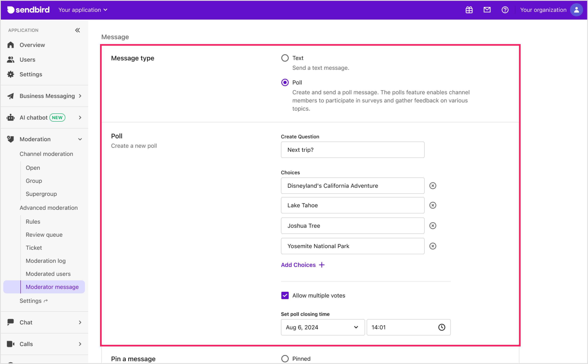
Task: Select the Text message type
Action: [x=285, y=58]
